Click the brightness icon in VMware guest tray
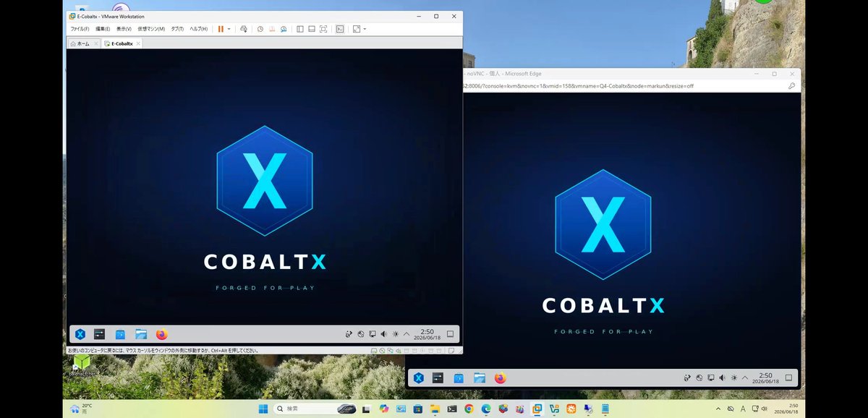The height and width of the screenshot is (418, 868). 395,334
